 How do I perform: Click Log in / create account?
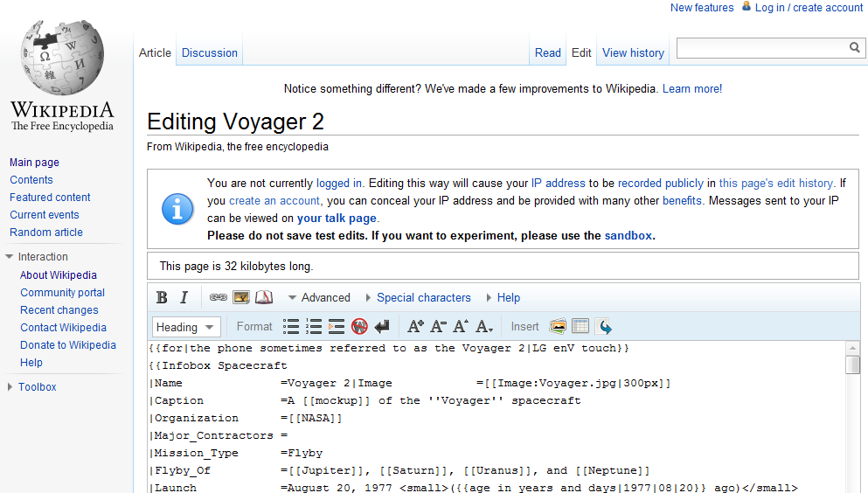(809, 8)
